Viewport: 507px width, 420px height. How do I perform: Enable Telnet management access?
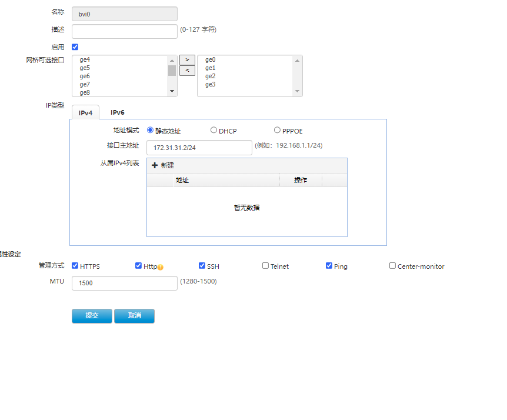(265, 266)
